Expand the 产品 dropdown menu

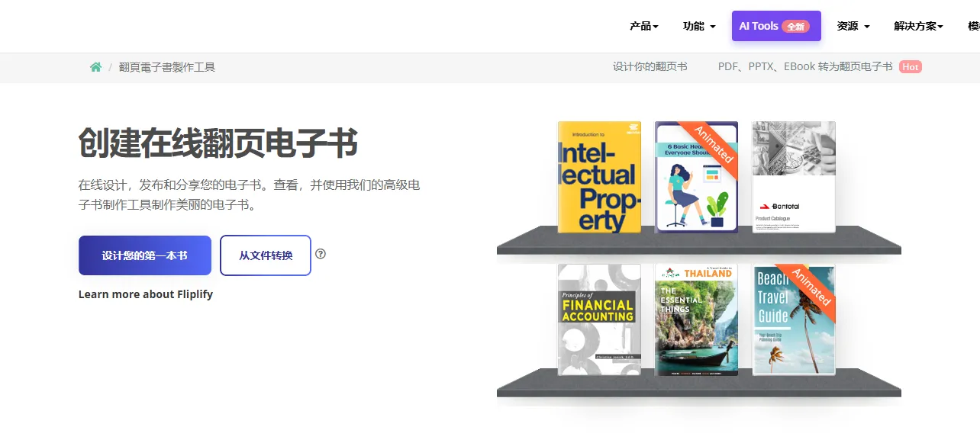coord(644,26)
